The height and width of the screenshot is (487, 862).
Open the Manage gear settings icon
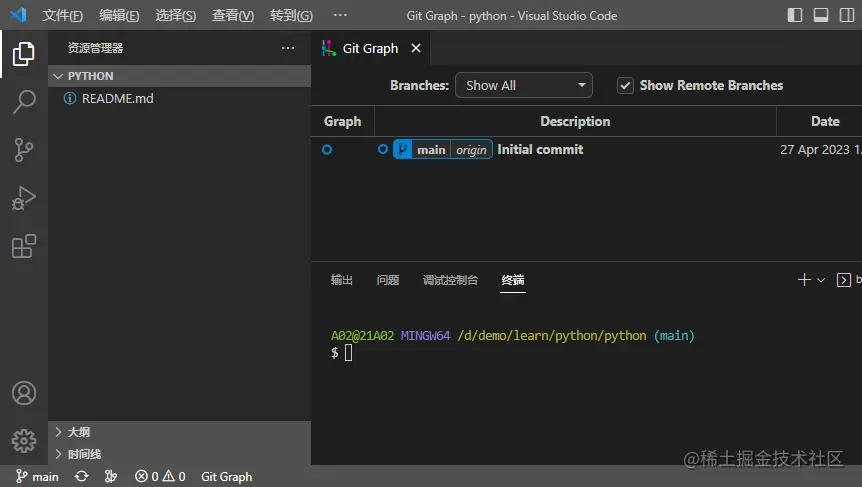tap(24, 441)
